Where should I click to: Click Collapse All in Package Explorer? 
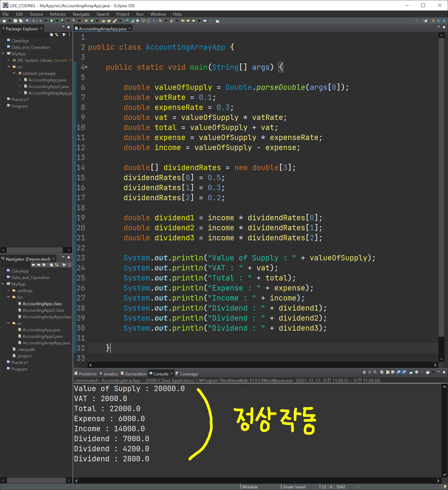point(51,35)
